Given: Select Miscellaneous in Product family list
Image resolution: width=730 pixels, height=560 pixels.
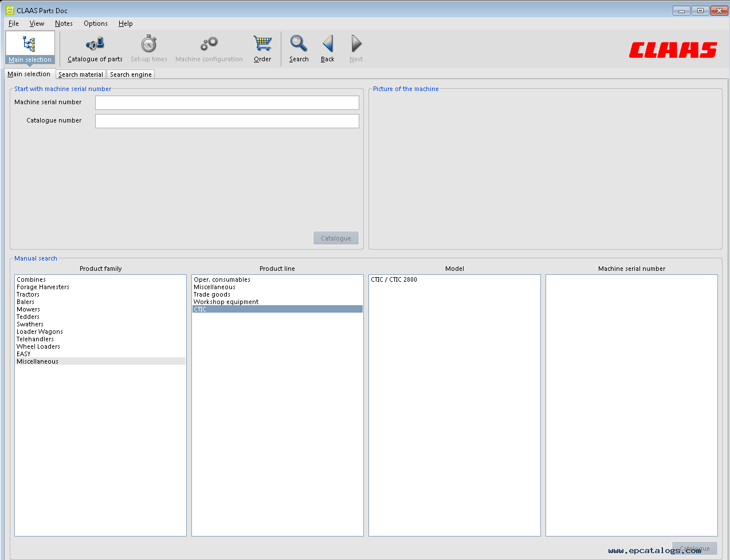Looking at the screenshot, I should (100, 361).
